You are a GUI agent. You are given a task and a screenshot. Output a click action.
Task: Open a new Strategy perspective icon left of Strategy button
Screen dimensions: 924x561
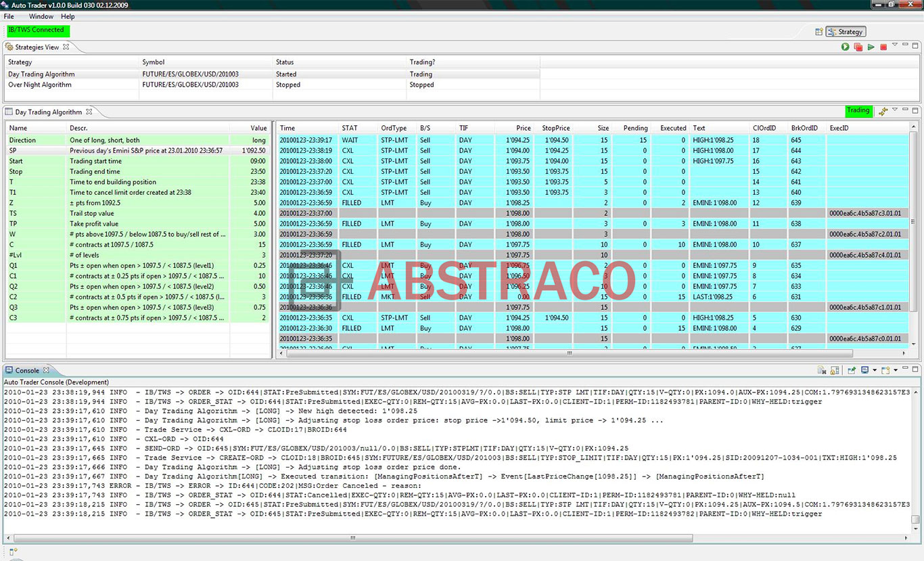818,31
